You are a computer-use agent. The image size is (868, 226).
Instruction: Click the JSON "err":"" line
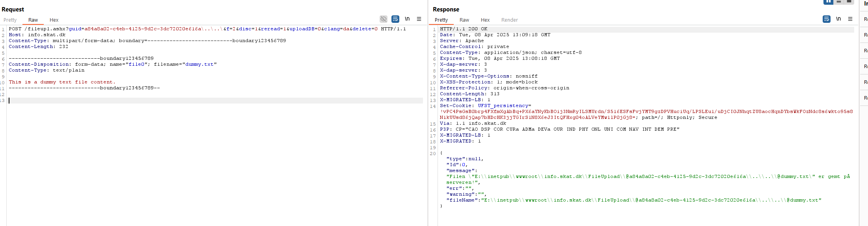click(x=460, y=188)
